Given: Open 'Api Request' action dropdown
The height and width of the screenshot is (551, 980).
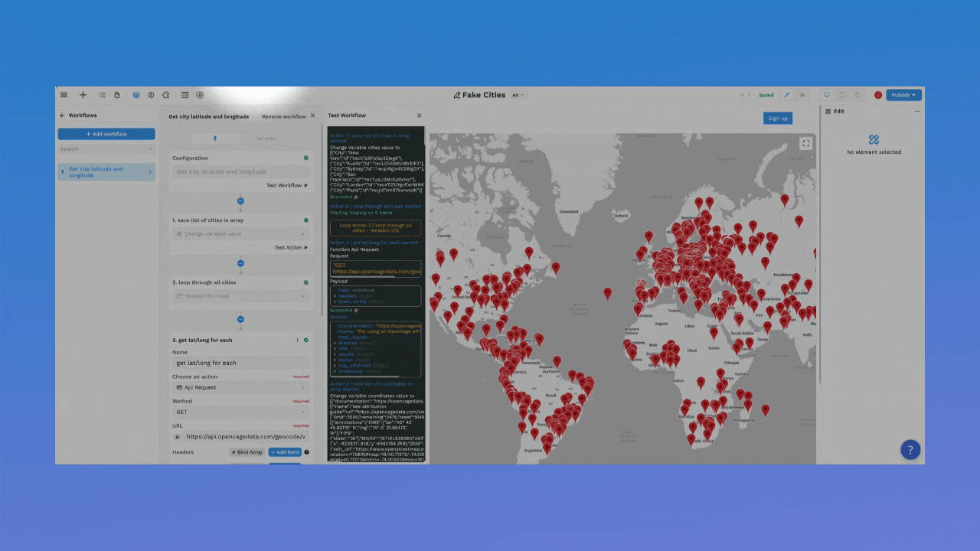Looking at the screenshot, I should (x=241, y=387).
